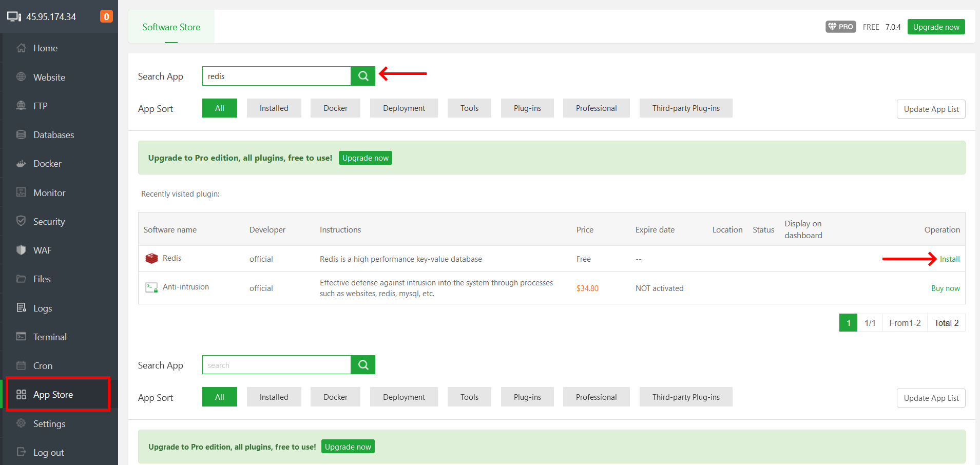Click the server monitor icon beside IP address
The height and width of the screenshot is (465, 980).
pyautogui.click(x=14, y=16)
